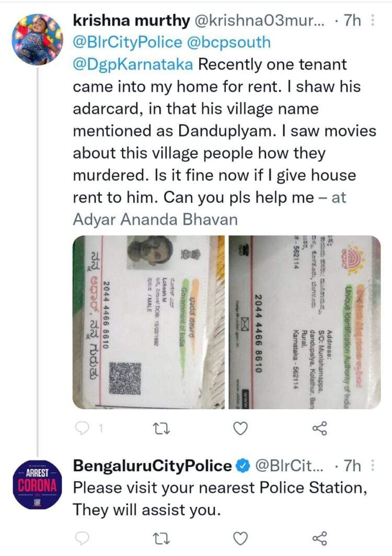Go to the BengaluruCityPolice profile name
The width and height of the screenshot is (392, 556).
152,466
